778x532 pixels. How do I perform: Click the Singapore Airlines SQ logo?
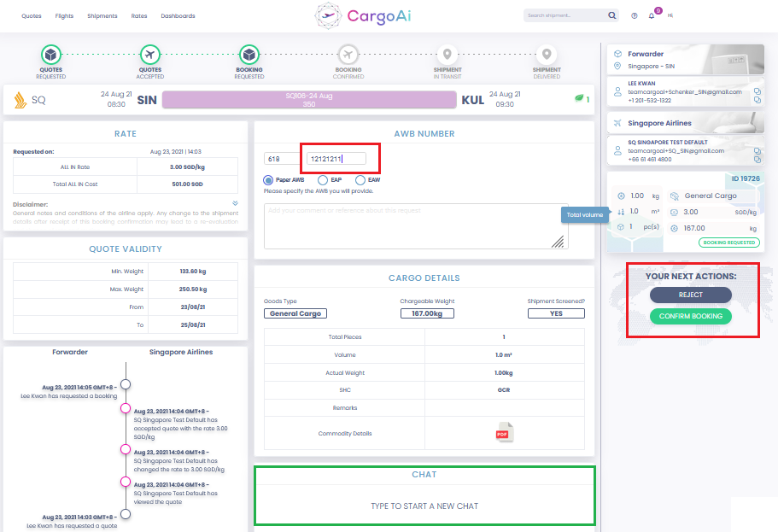click(20, 100)
